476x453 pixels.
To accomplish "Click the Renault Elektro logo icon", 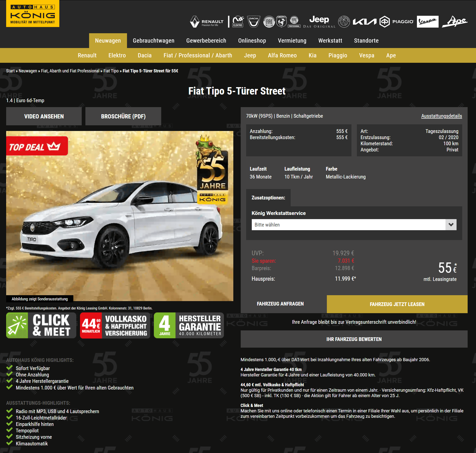I will click(238, 22).
